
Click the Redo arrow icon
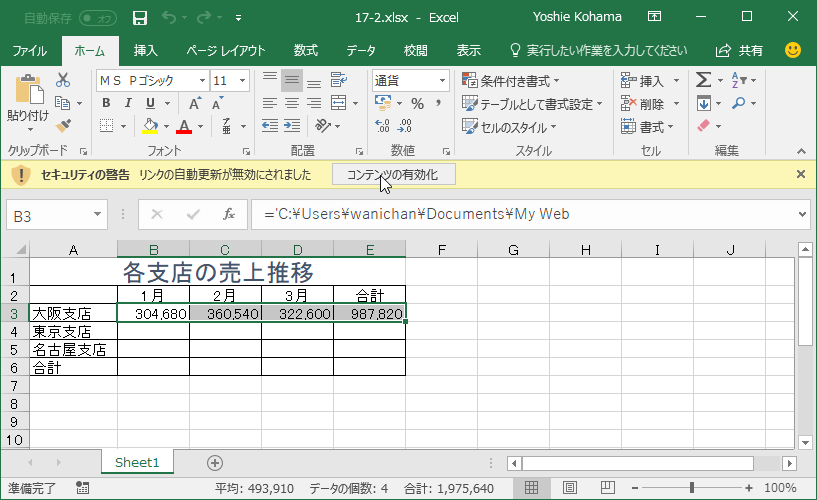click(204, 18)
